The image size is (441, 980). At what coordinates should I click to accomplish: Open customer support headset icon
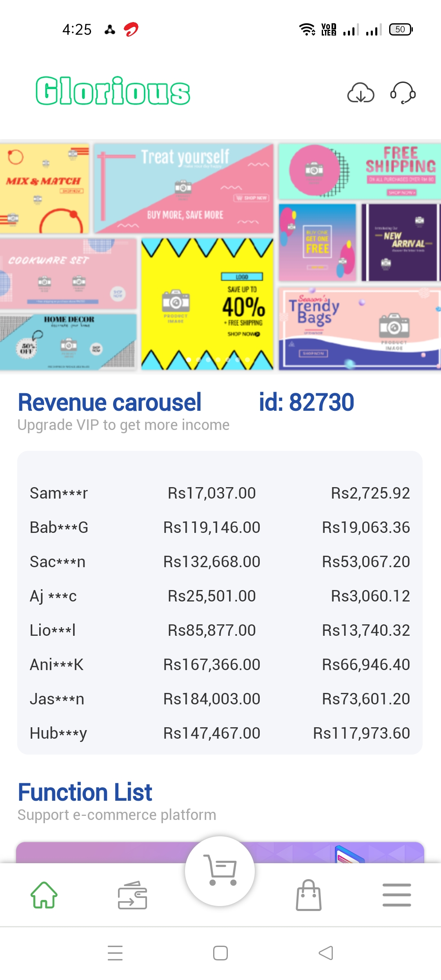click(403, 93)
